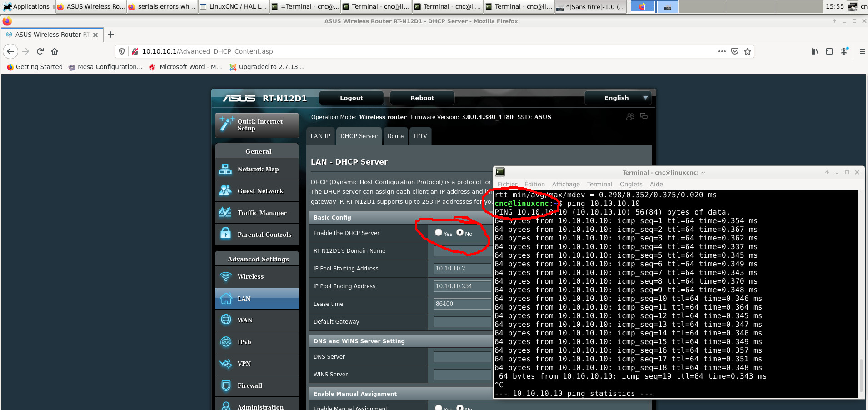Viewport: 868px width, 410px height.
Task: Open Upgraded to 2.7.13 bookmark
Action: coord(266,67)
